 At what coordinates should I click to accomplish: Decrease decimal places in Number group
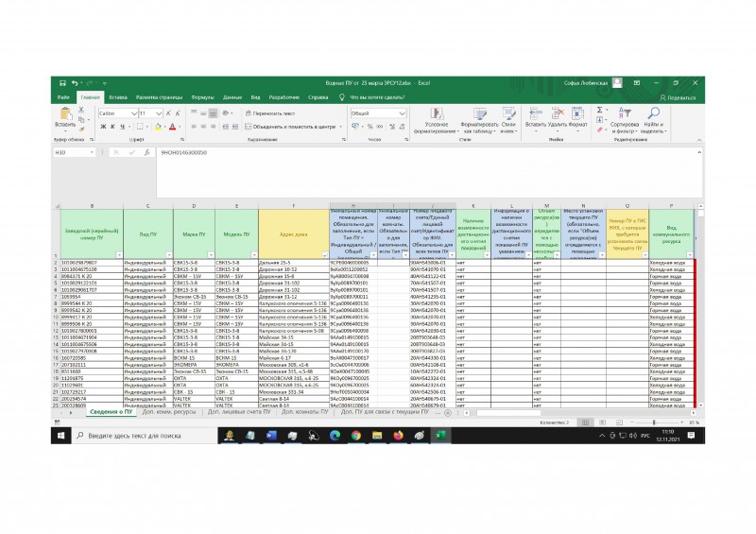coord(402,127)
